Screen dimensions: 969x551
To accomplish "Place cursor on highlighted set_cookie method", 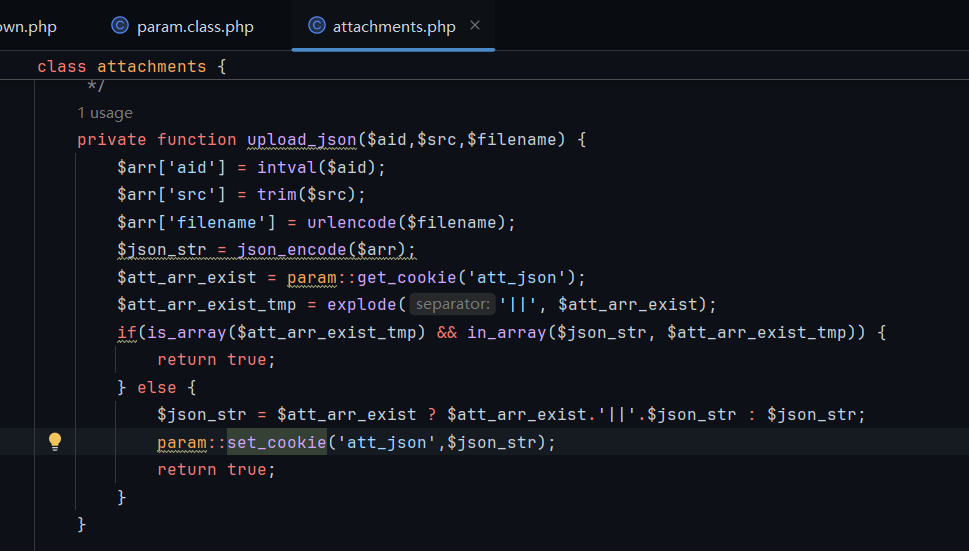I will 276,442.
